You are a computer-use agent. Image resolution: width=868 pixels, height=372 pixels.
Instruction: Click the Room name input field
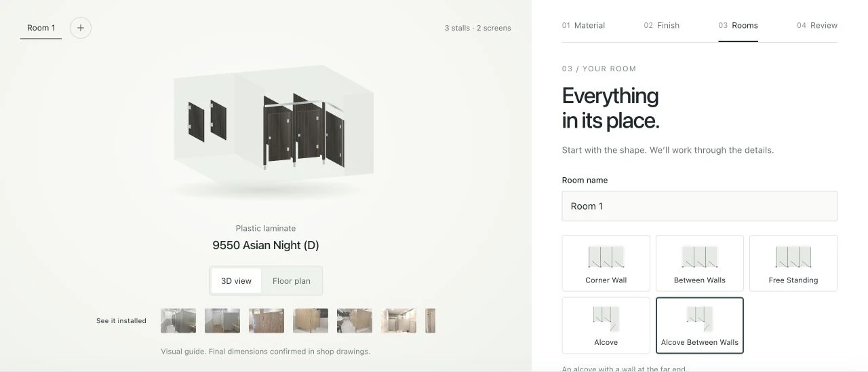click(x=700, y=206)
